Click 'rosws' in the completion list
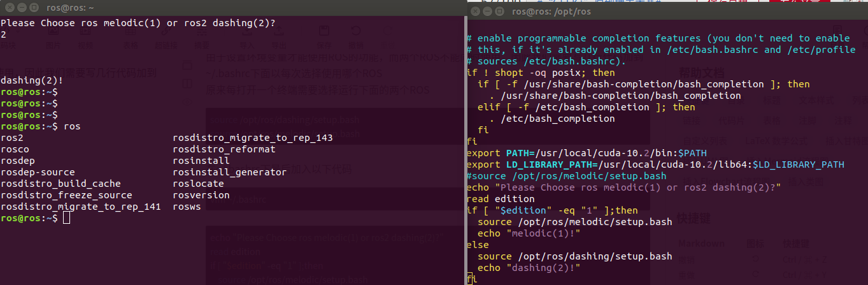The height and width of the screenshot is (285, 868). point(187,207)
